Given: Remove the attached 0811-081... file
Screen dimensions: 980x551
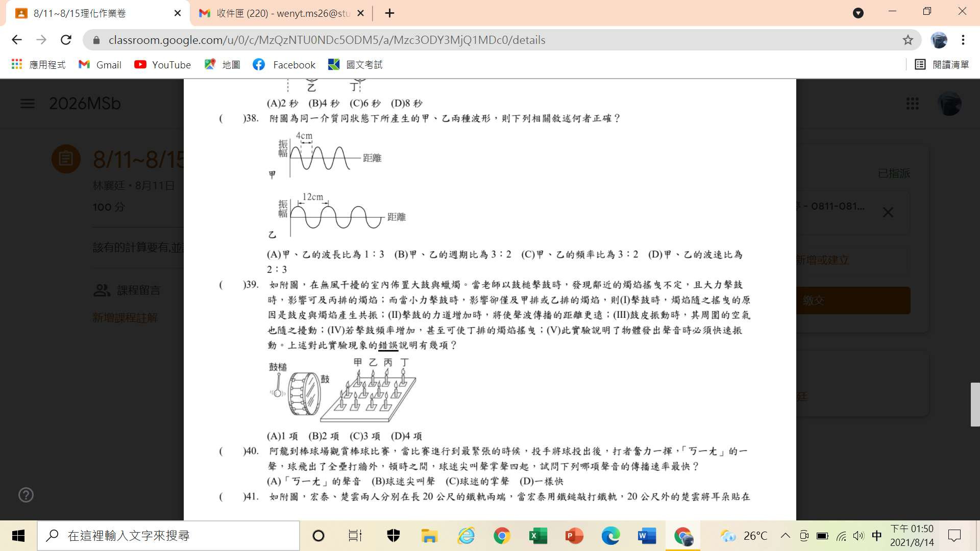Looking at the screenshot, I should (888, 212).
